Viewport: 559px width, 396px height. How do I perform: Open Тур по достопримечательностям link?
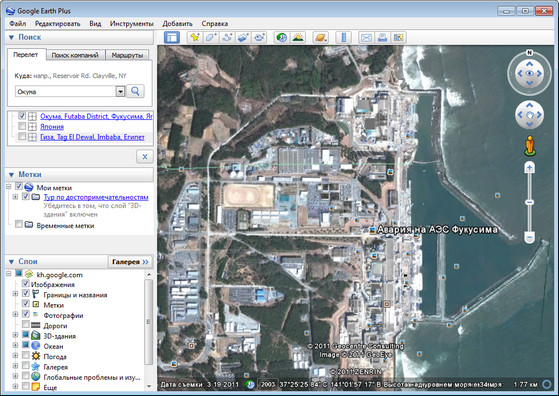pyautogui.click(x=96, y=197)
